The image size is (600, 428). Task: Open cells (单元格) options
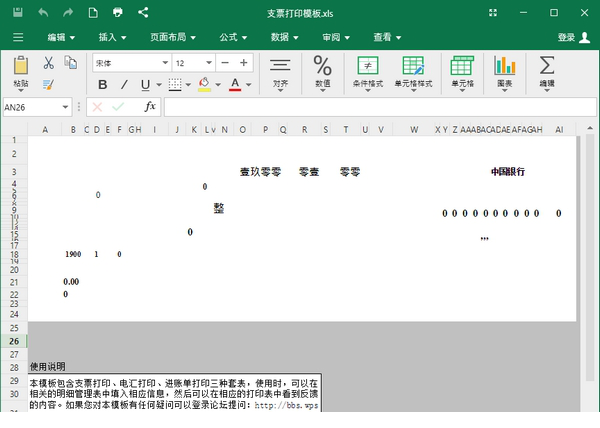(462, 73)
